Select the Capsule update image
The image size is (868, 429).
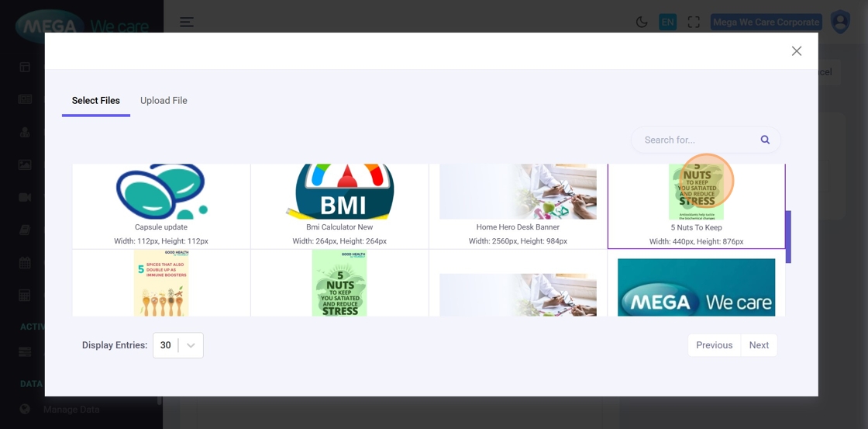coord(161,206)
